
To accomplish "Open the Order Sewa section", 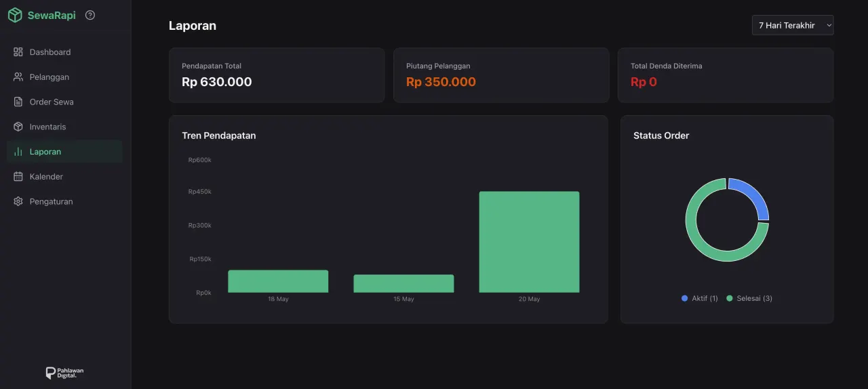I will [x=64, y=102].
